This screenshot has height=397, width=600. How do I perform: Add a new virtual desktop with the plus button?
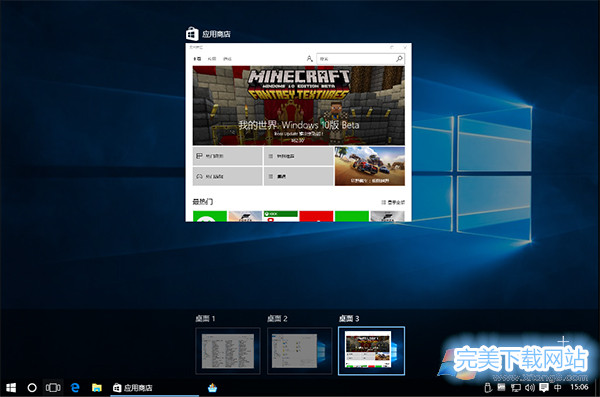pyautogui.click(x=563, y=341)
